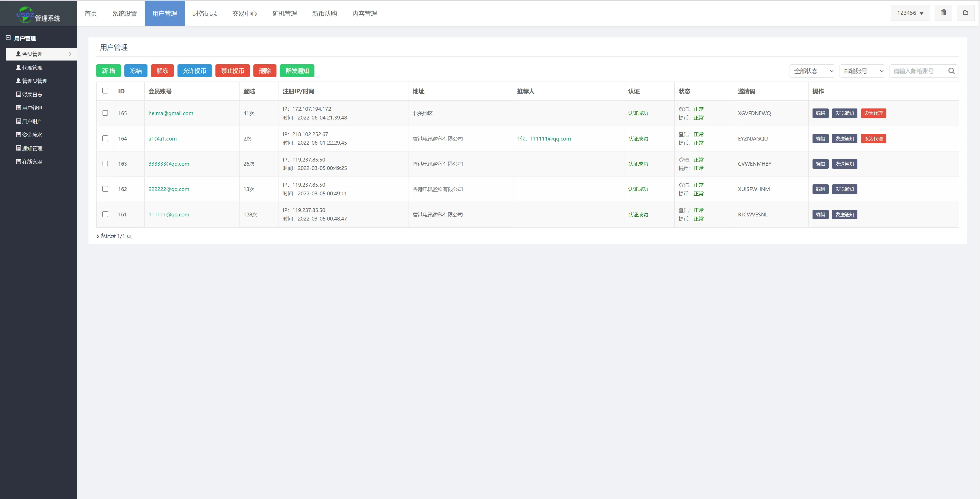980x499 pixels.
Task: Click 设为代理 for user a1@a1.com
Action: (873, 138)
